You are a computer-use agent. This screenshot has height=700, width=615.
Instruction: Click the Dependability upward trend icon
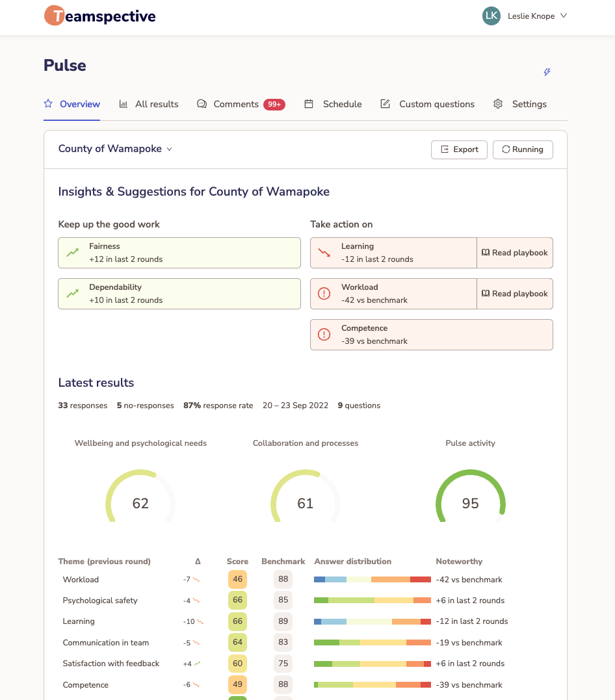73,294
